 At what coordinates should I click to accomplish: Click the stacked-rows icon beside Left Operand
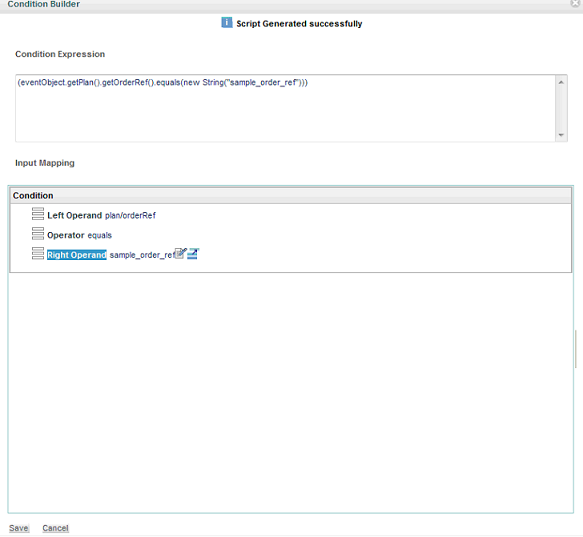click(38, 214)
